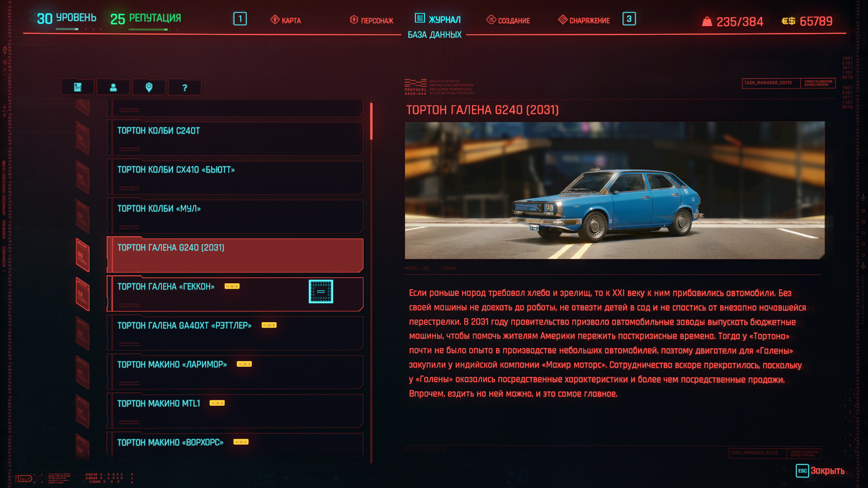868x488 pixels.
Task: Select entry Тортон Макино «Ворхорс»
Action: click(x=235, y=447)
